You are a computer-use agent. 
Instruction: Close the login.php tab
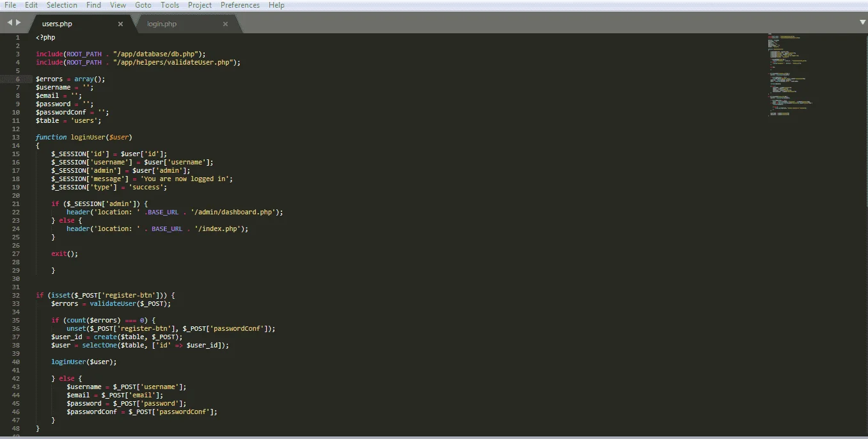(x=225, y=24)
